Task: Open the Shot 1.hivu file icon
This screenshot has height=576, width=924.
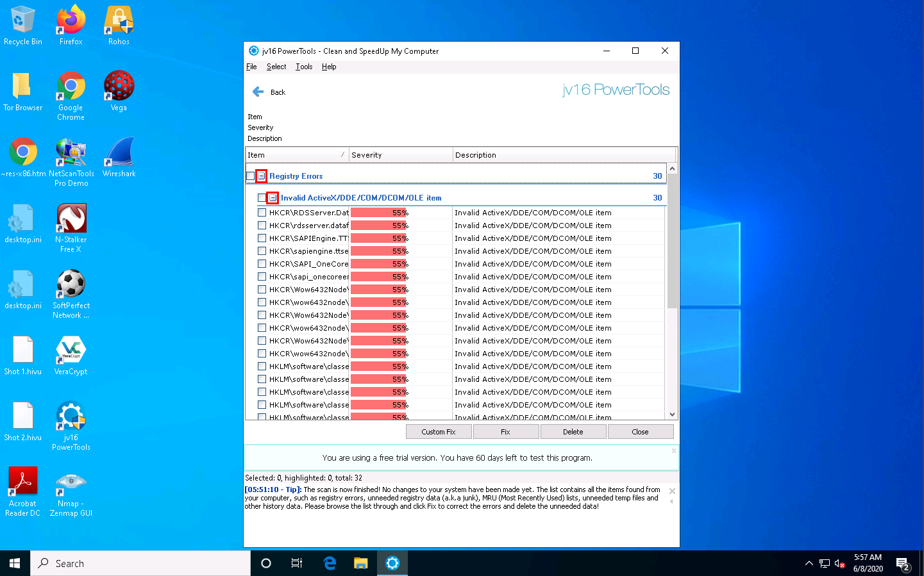Action: (x=23, y=356)
